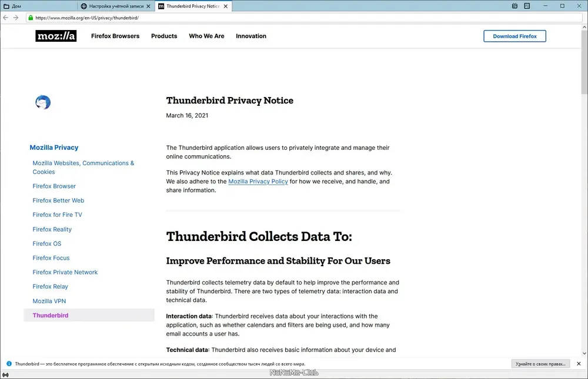
Task: Go back with the back arrow
Action: (x=6, y=18)
